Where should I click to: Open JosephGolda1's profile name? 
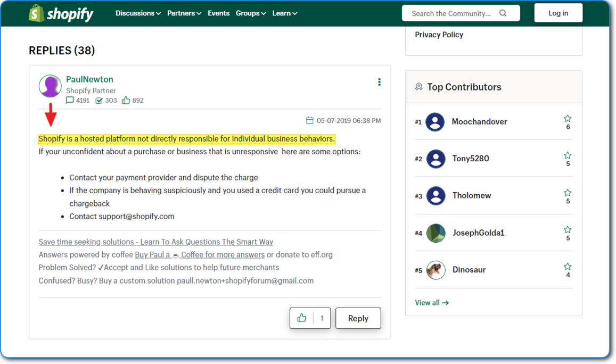click(x=478, y=233)
